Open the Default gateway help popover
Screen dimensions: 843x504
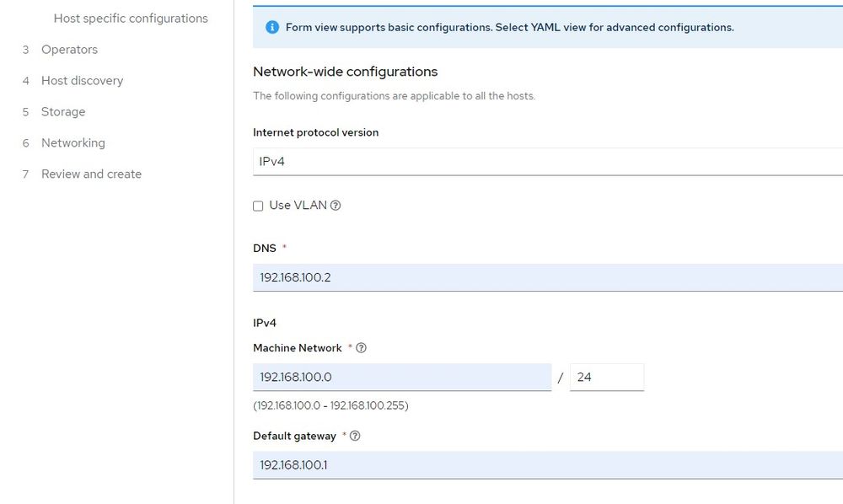(x=354, y=436)
